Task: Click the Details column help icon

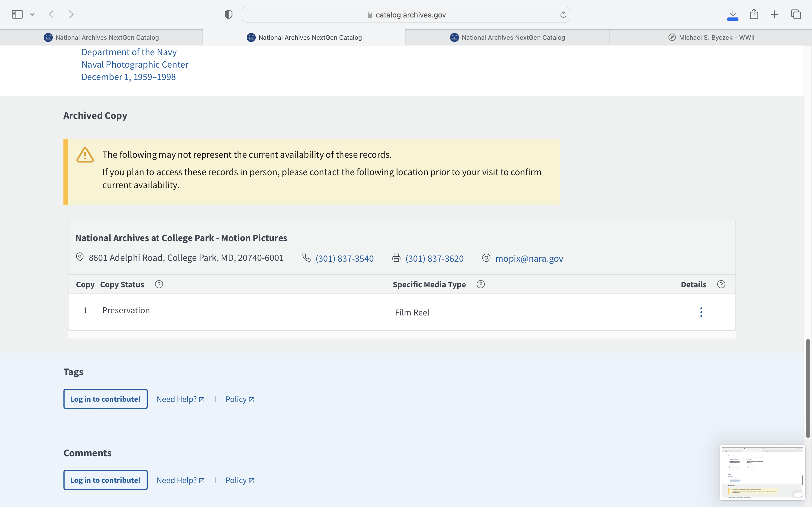Action: pos(721,284)
